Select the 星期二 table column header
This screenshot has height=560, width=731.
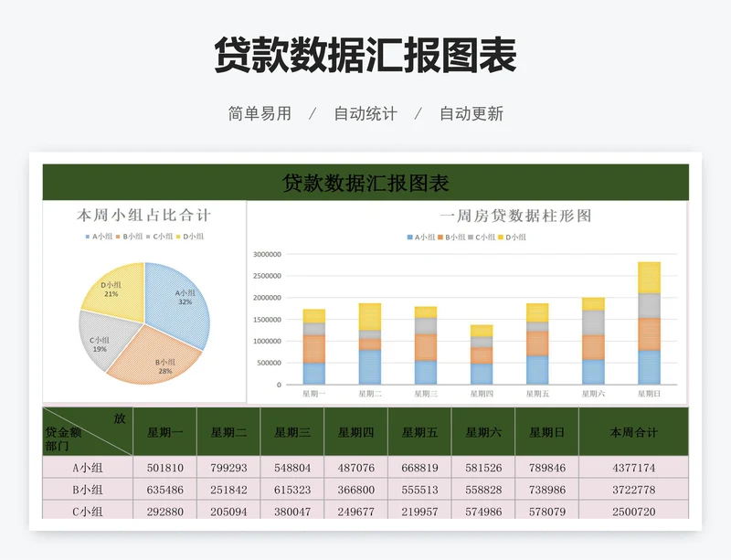coord(228,432)
